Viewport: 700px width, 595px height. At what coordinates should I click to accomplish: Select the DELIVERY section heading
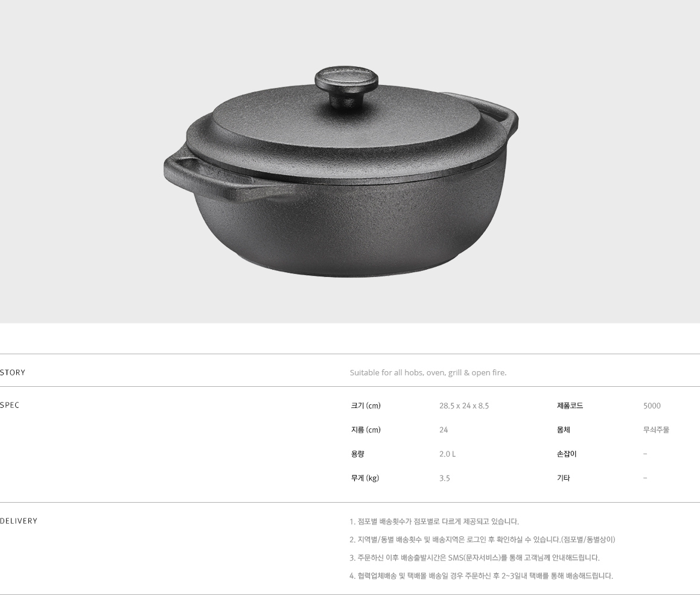tap(19, 521)
